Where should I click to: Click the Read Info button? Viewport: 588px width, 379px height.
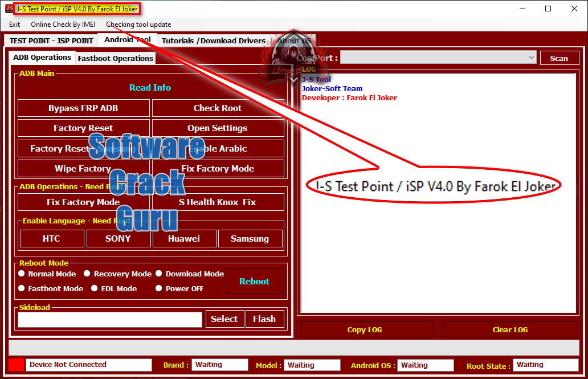150,87
